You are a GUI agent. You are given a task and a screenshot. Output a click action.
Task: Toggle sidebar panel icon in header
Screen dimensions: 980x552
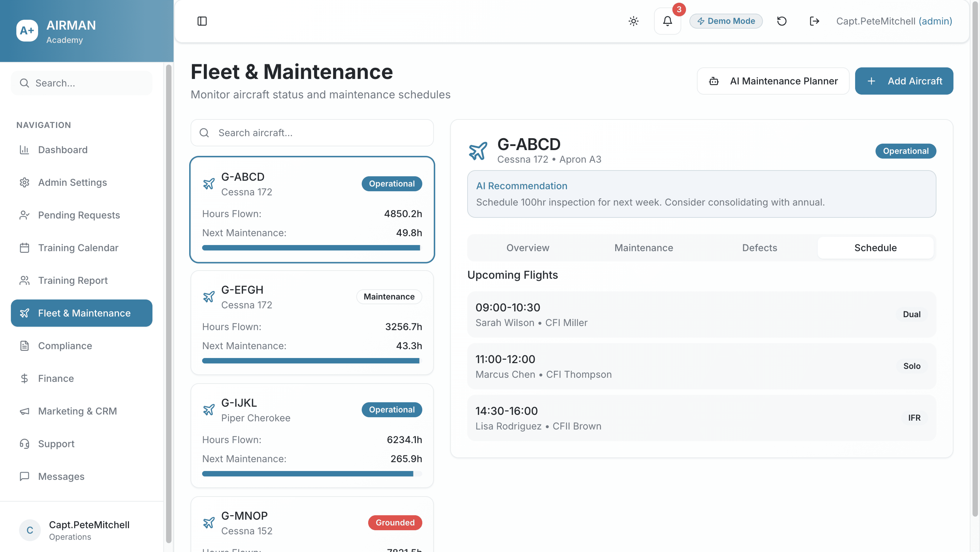point(202,21)
